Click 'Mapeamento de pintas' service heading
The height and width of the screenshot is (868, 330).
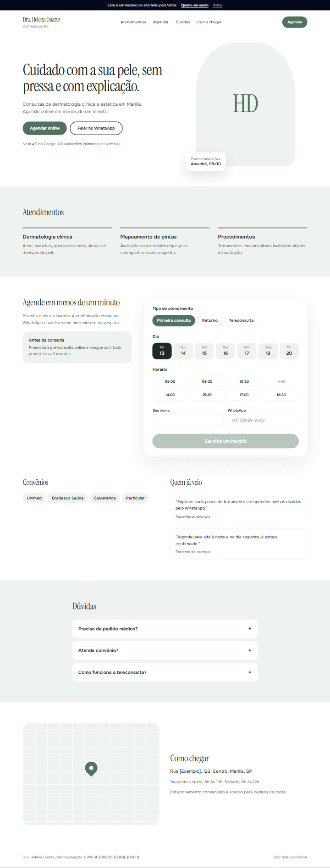point(148,237)
